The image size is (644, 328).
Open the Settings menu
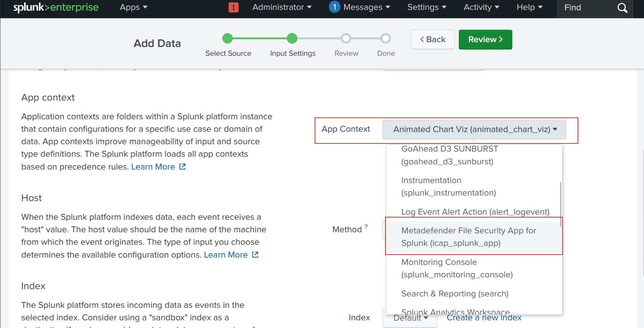pos(427,7)
